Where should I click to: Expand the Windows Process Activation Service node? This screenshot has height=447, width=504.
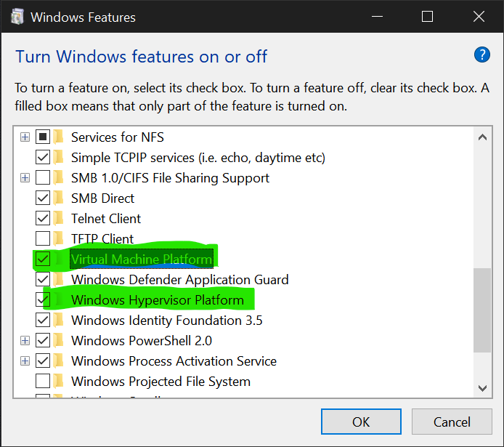[x=25, y=361]
